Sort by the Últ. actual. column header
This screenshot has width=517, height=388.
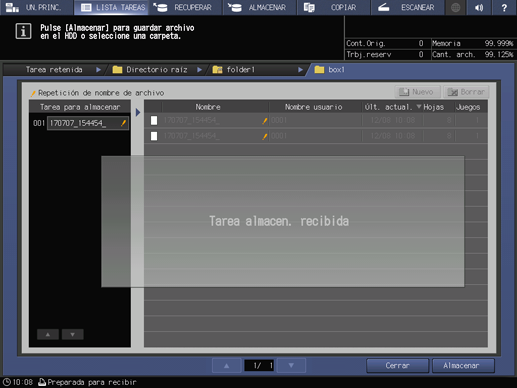393,107
